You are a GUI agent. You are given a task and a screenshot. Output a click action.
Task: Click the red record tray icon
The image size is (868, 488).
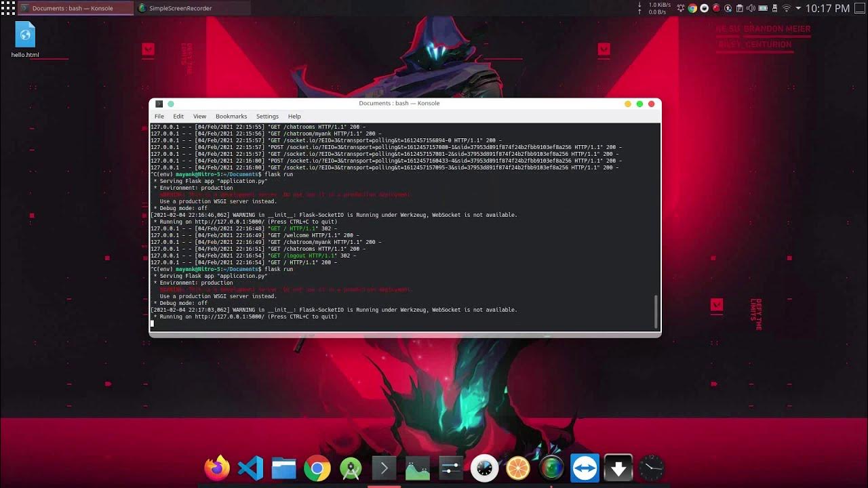click(716, 8)
